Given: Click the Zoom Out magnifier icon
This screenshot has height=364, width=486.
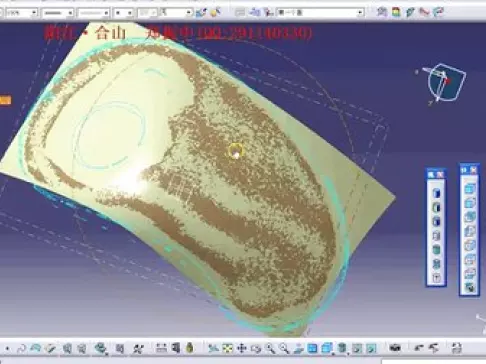Looking at the screenshot, I should click(x=284, y=349).
